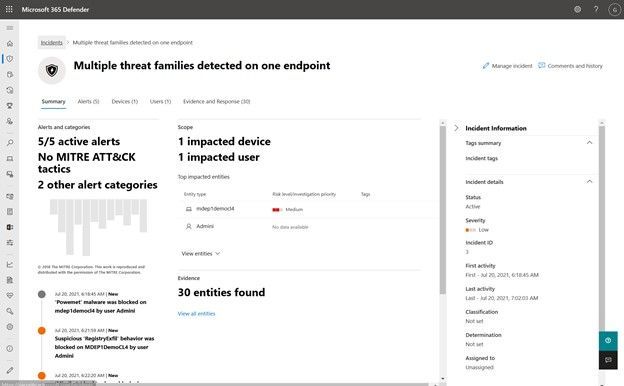Click the Home icon in sidebar
This screenshot has height=386, width=624.
[x=10, y=43]
